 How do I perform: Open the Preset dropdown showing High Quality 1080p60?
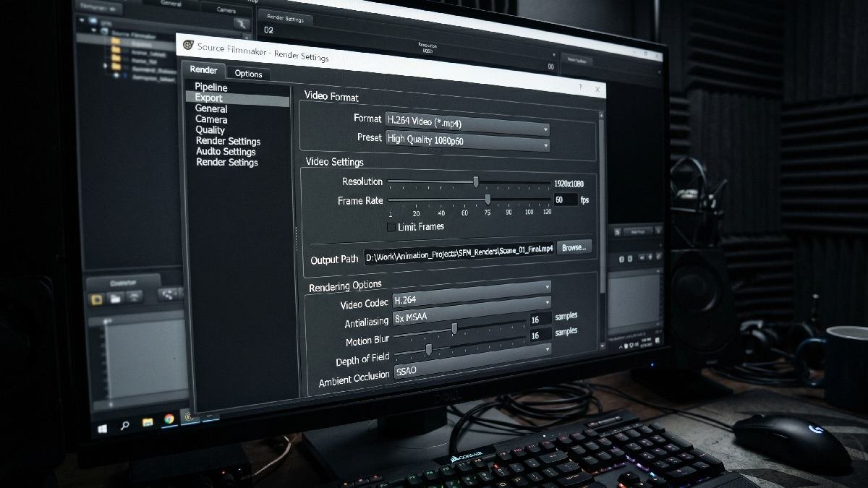tap(467, 142)
